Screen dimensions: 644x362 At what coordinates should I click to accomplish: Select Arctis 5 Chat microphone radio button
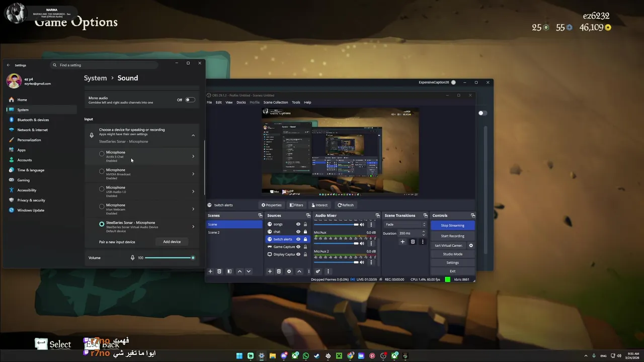point(102,154)
